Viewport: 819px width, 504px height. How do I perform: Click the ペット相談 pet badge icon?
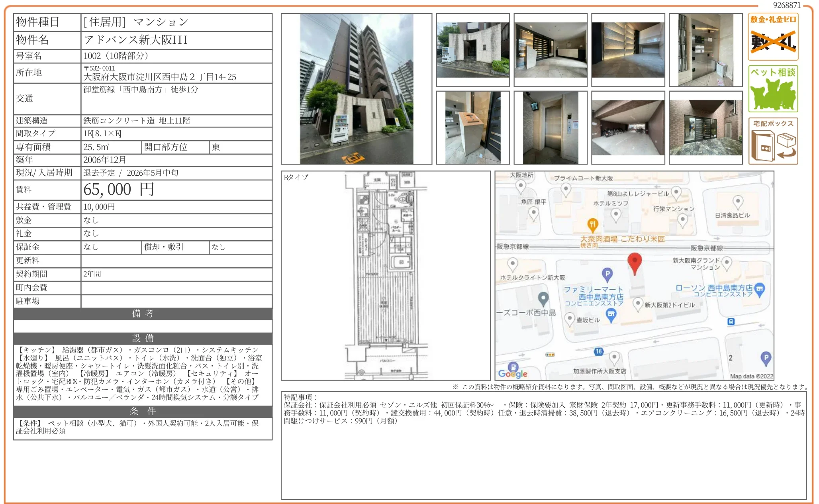pyautogui.click(x=773, y=89)
